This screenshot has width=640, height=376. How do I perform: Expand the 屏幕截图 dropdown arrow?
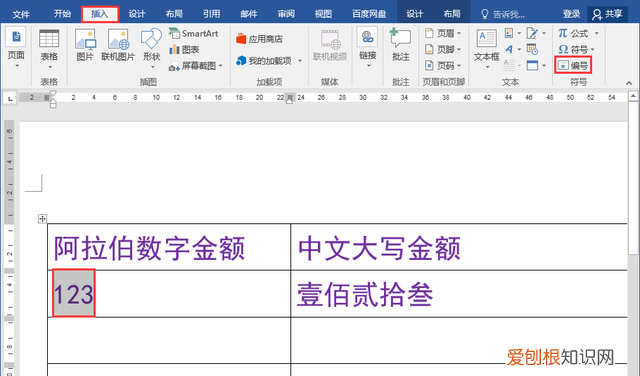click(221, 66)
